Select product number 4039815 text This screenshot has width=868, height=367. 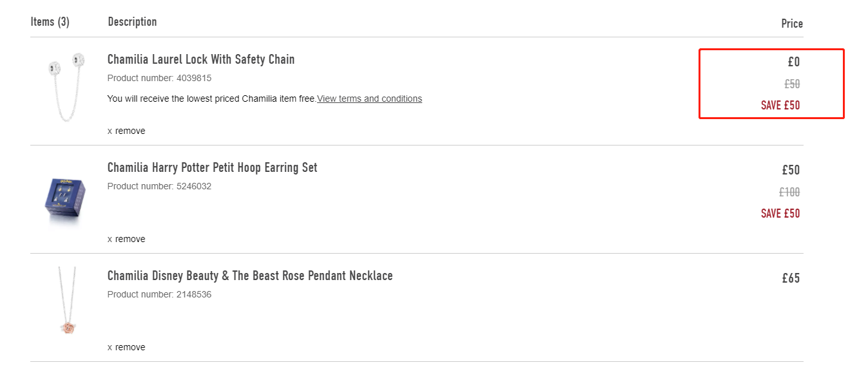(159, 78)
